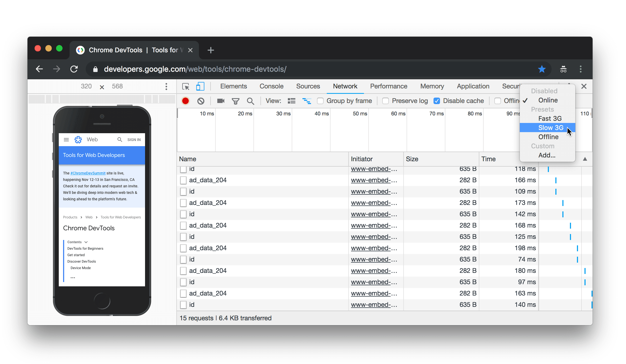
Task: Select the Offline network condition option
Action: (x=548, y=137)
